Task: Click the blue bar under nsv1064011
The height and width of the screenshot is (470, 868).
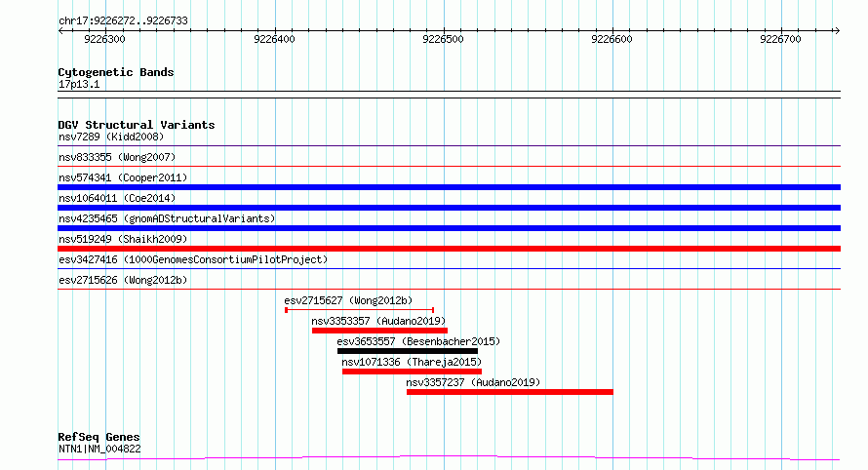Action: tap(449, 208)
